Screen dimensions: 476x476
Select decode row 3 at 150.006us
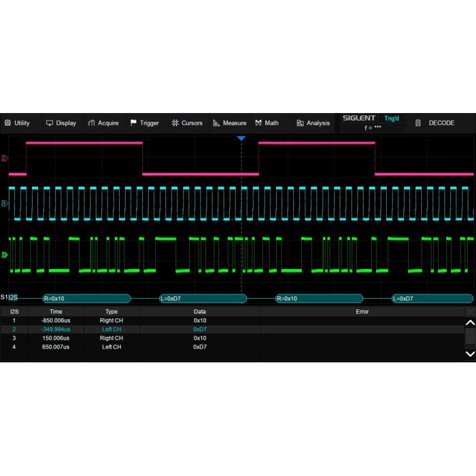[56, 338]
